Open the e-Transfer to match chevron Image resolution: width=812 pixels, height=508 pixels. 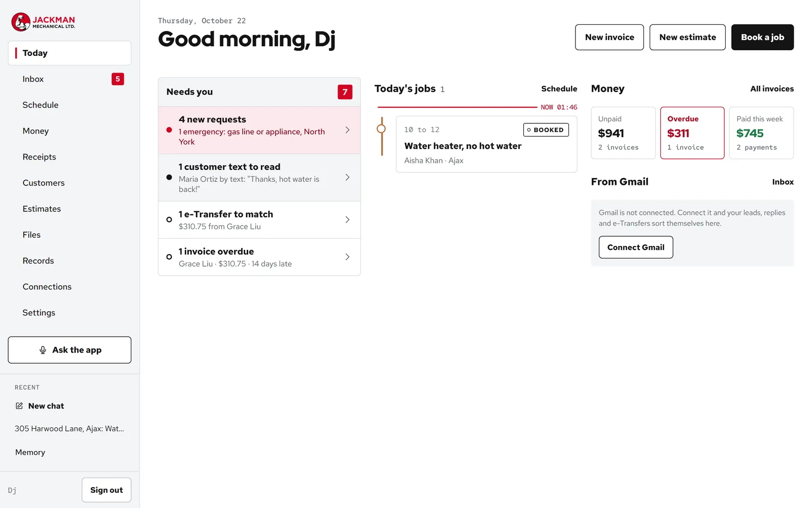click(348, 219)
